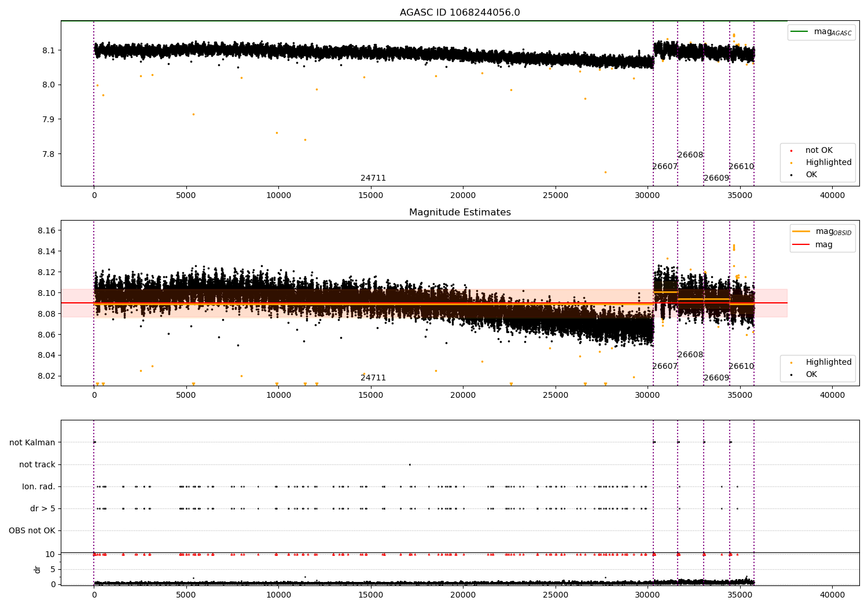Click the 8.06 y-axis tick label
868x608 pixels.
(x=46, y=335)
